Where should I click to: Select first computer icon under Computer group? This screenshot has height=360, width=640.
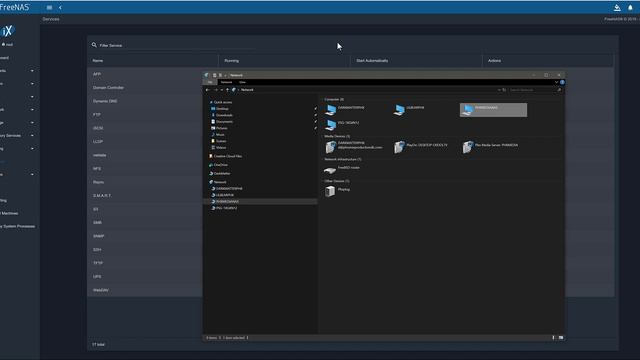click(331, 110)
